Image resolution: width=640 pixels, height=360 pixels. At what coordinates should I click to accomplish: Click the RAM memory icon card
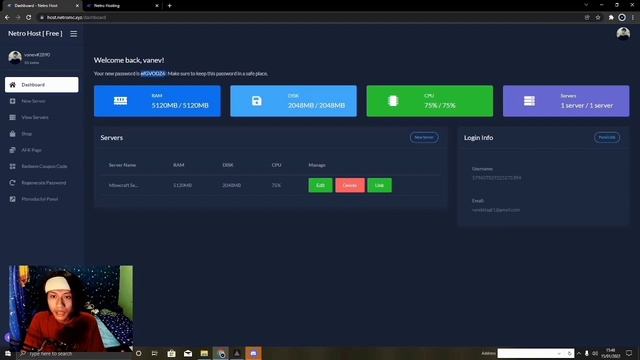click(x=120, y=101)
